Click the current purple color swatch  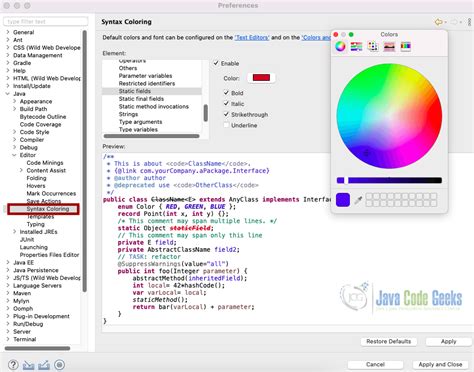pos(343,200)
